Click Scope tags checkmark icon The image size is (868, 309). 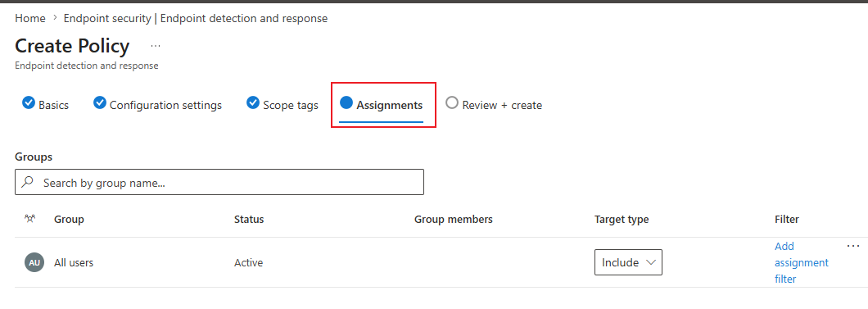[253, 103]
